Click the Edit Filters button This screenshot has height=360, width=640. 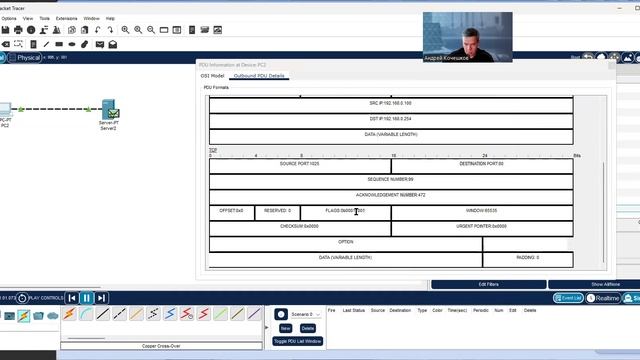[489, 284]
